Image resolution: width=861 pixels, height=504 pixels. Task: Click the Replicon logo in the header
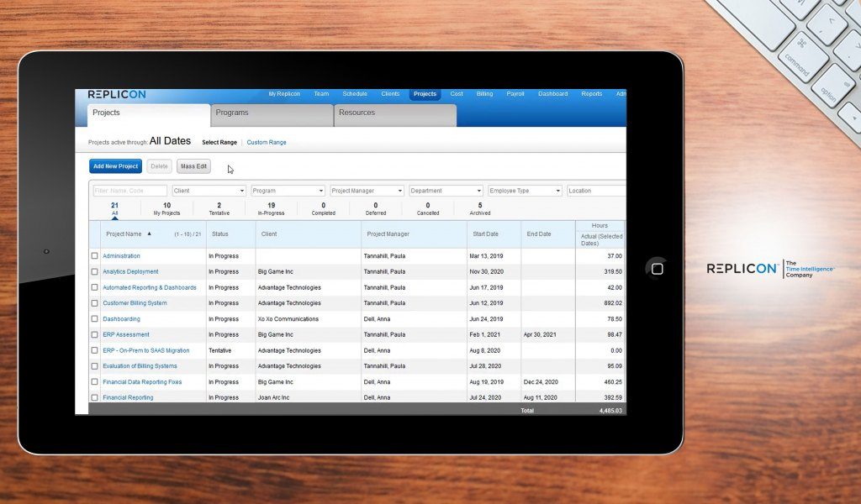(116, 94)
